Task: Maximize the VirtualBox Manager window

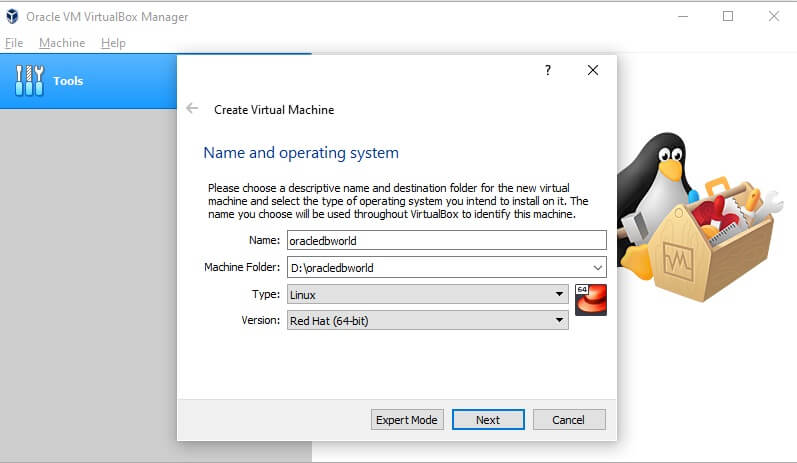Action: (728, 16)
